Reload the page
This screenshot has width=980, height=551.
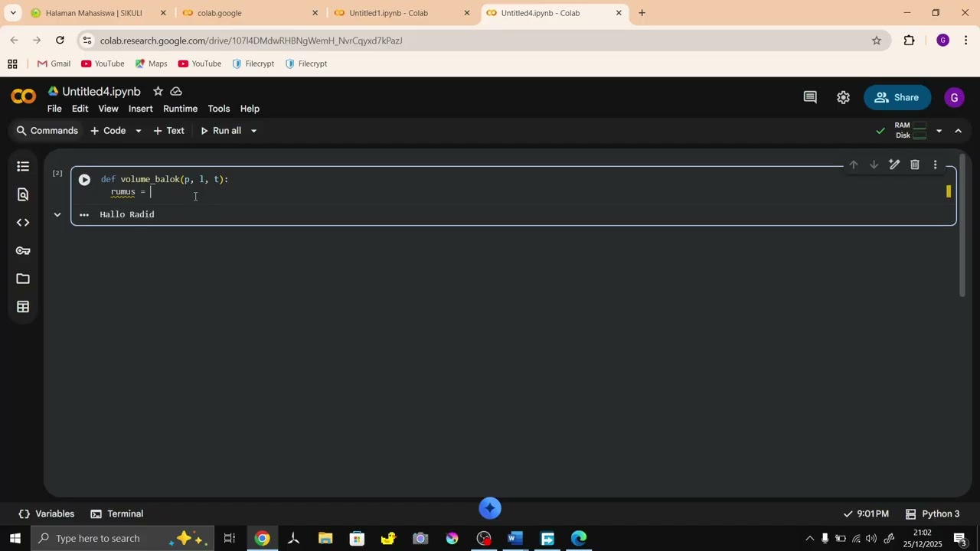(x=60, y=41)
